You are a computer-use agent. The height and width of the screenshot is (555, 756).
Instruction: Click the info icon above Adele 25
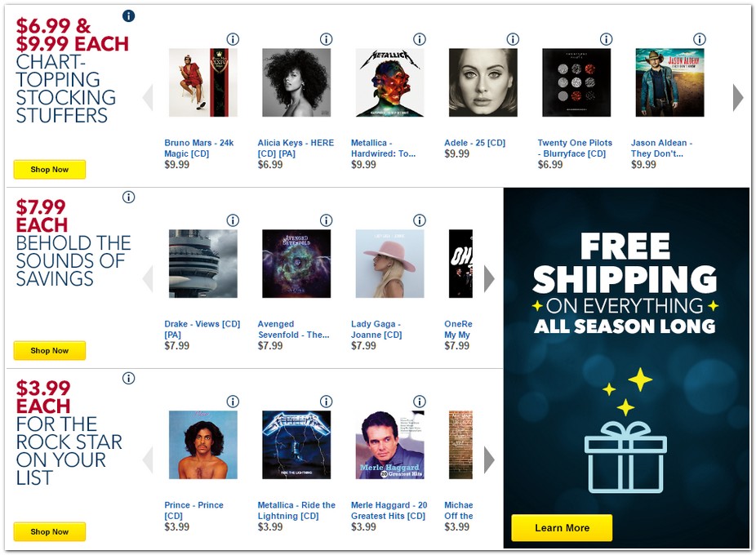click(513, 38)
